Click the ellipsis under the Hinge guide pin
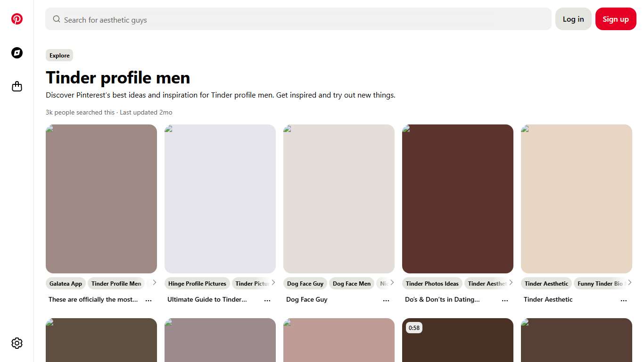Viewport: 644px width, 362px height. pyautogui.click(x=267, y=300)
